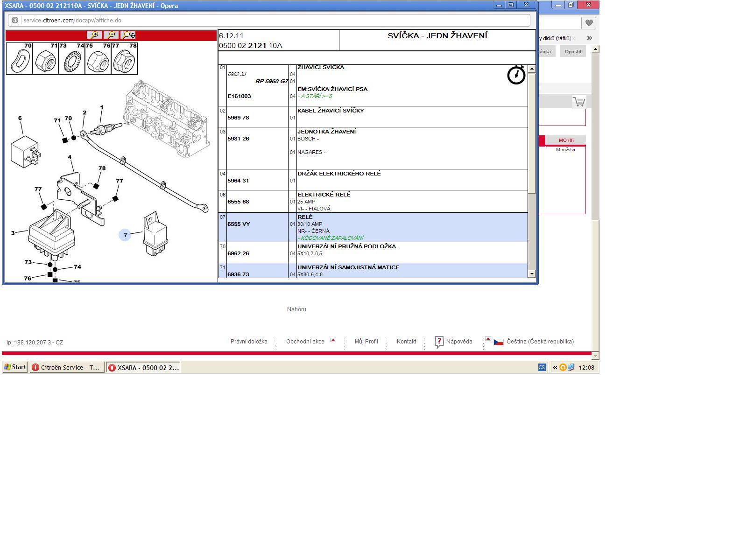Viewport: 747px width, 560px height.
Task: Click part number 6936 73
Action: (238, 274)
